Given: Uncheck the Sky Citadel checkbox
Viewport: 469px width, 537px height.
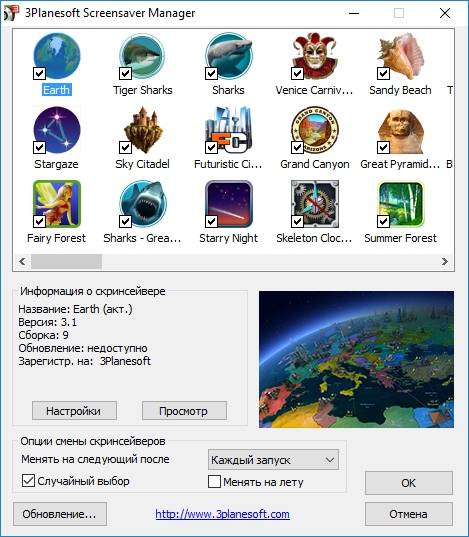Looking at the screenshot, I should tap(125, 147).
